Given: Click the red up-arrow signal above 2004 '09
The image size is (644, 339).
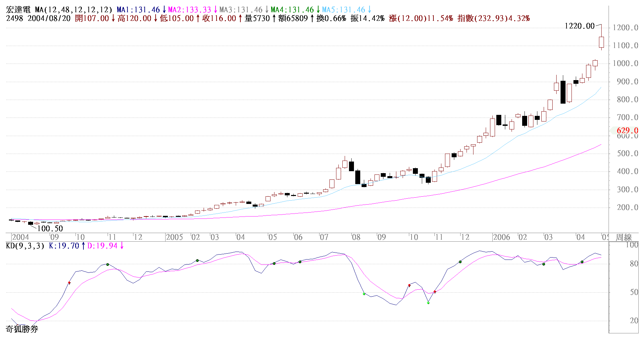Looking at the screenshot, I should (x=69, y=283).
